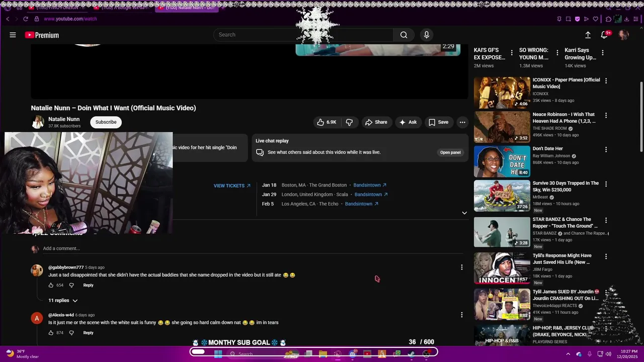Screen dimensions: 644x362
Task: Click VIEW TICKETS link
Action: click(232, 186)
